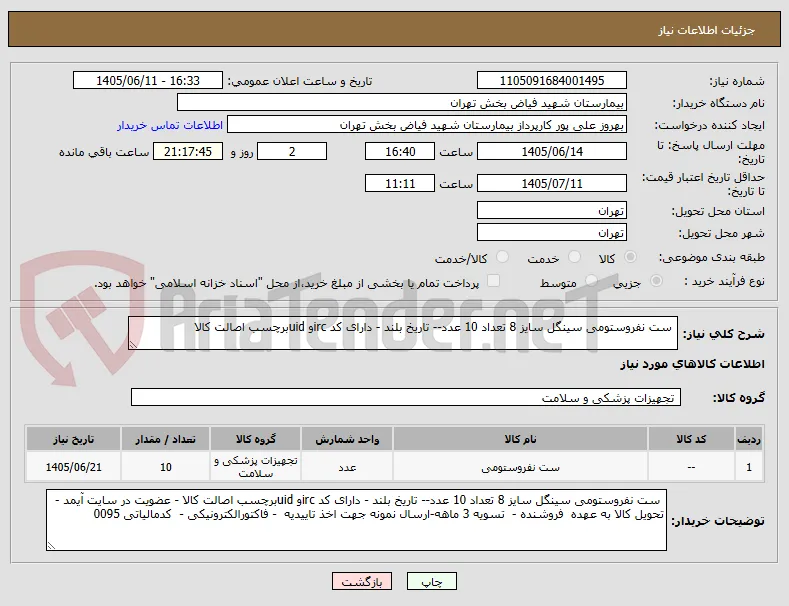Viewport: 789px width, 606px height.
Task: Click the کد کالا column header
Action: (x=691, y=439)
